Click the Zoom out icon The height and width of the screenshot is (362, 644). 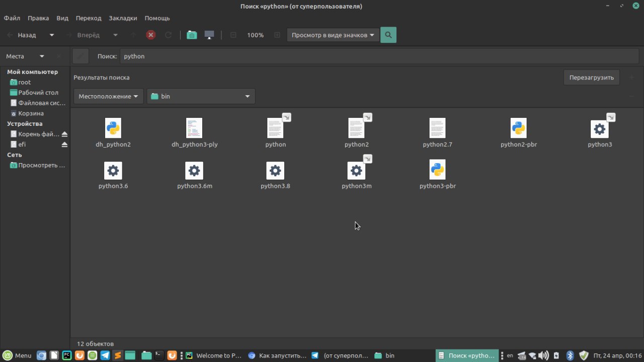point(233,35)
